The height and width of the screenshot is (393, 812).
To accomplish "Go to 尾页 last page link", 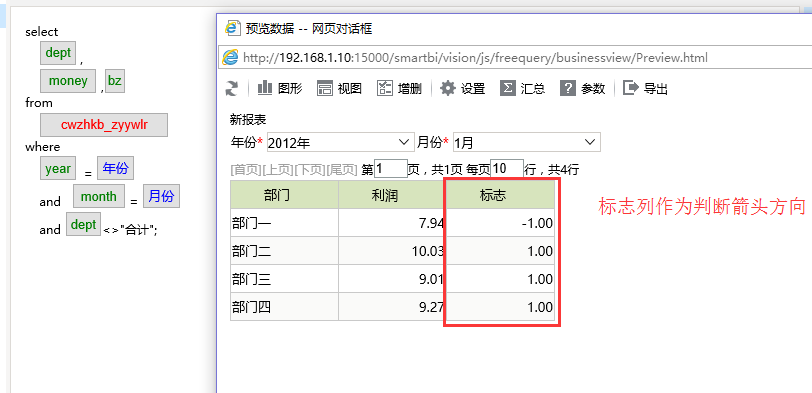I will coord(342,169).
